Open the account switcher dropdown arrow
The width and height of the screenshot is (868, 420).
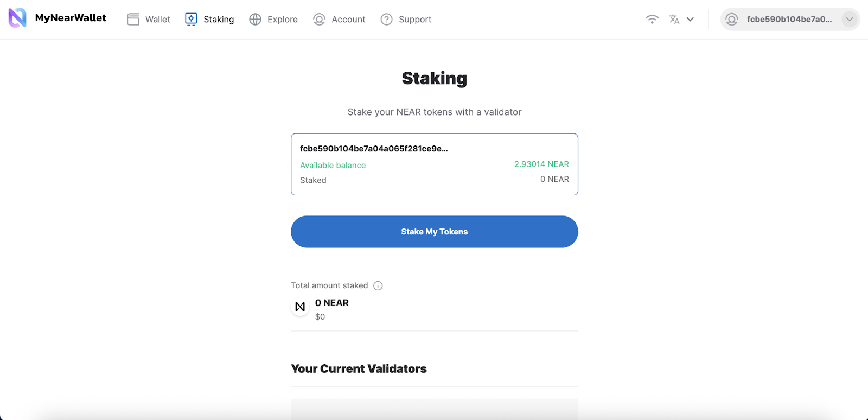point(849,20)
